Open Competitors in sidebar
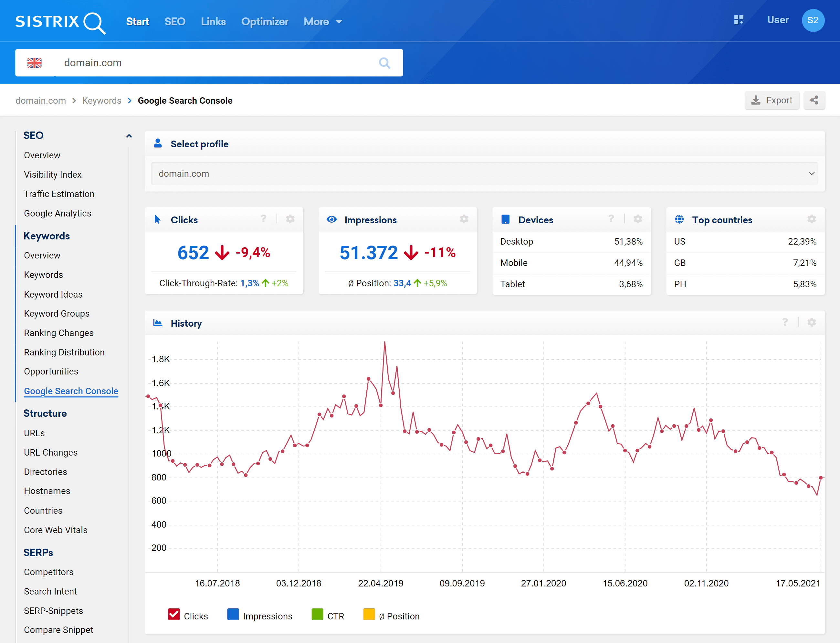 [x=48, y=572]
